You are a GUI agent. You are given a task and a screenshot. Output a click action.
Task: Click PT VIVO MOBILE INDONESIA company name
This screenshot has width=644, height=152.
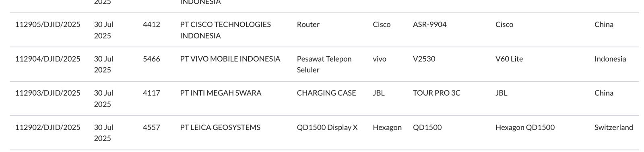click(x=230, y=59)
